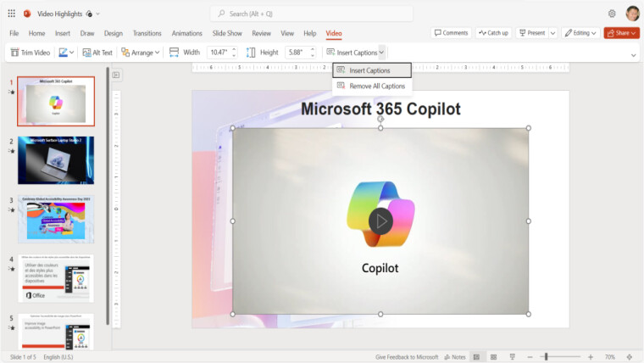Click the search box

(311, 14)
